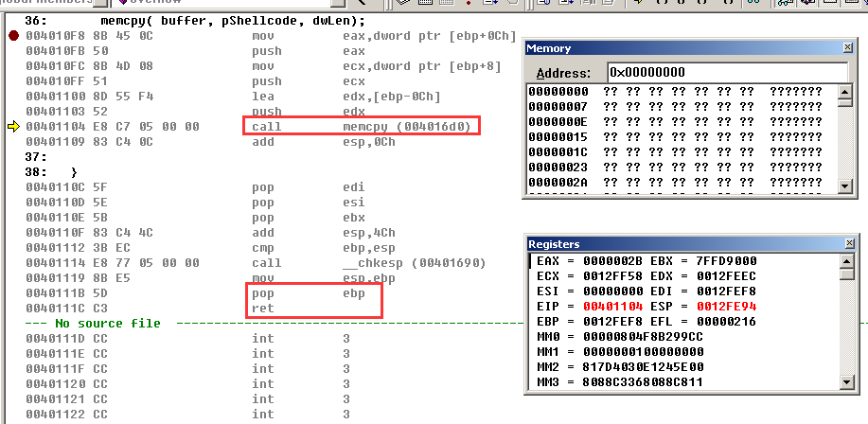This screenshot has height=424, width=868.
Task: Click the Memory Address input field
Action: coord(727,73)
